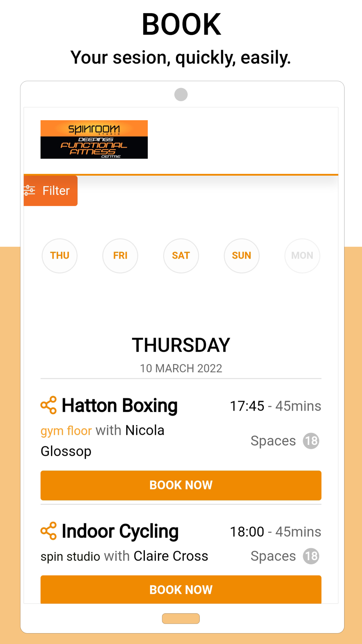
Task: Tap the gym floor location link
Action: (x=66, y=431)
